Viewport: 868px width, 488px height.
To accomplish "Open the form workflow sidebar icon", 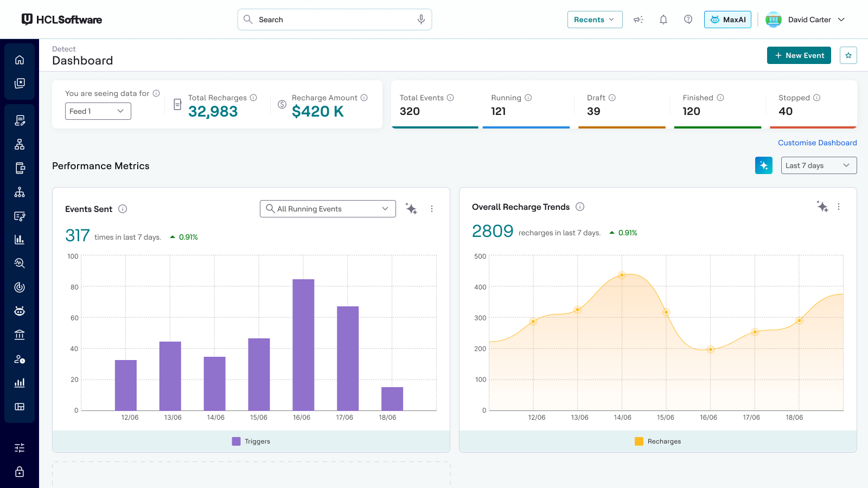I will pos(20,216).
